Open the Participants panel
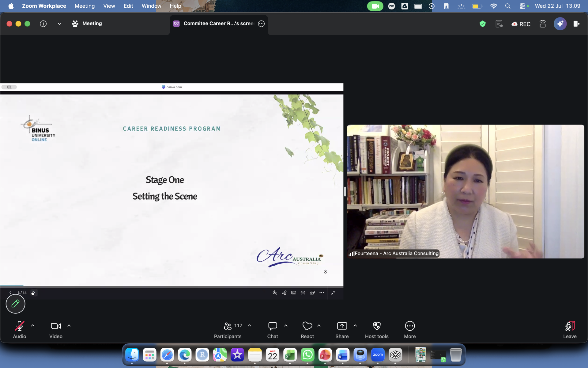 click(228, 330)
